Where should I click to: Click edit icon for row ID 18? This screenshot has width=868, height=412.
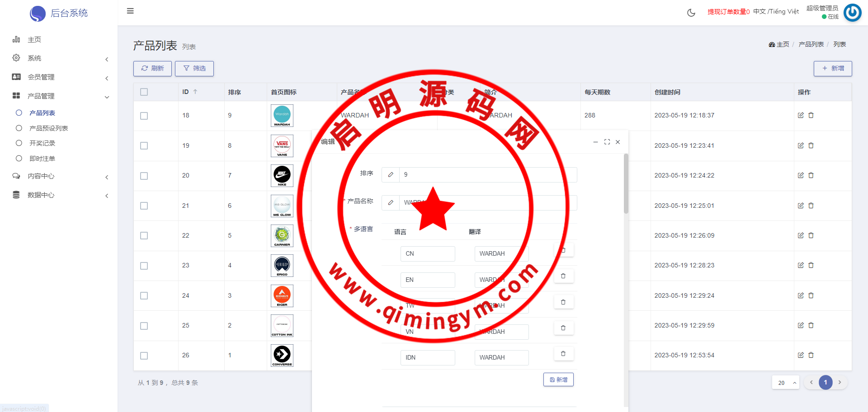pyautogui.click(x=800, y=115)
